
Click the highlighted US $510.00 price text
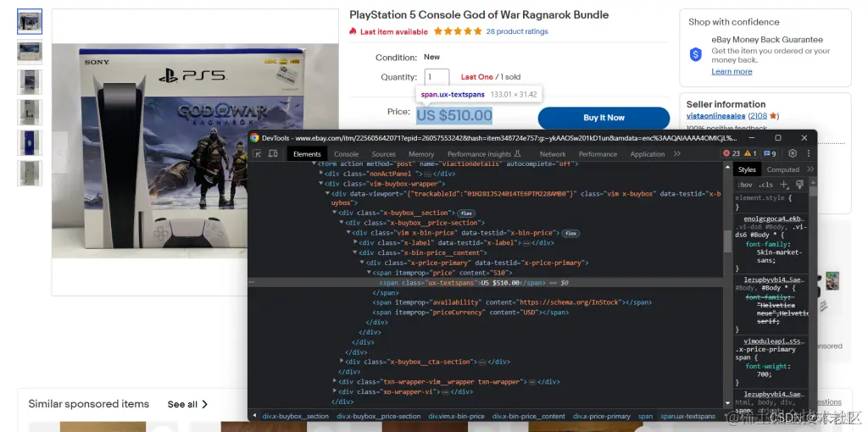tap(454, 115)
